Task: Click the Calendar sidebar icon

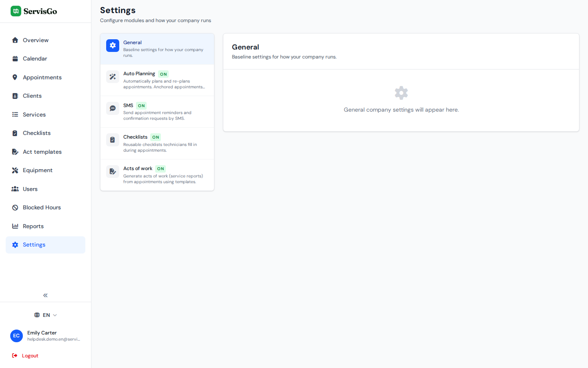Action: coord(15,58)
